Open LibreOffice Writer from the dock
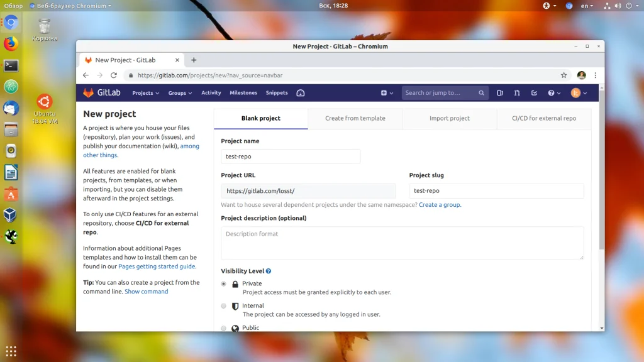This screenshot has height=362, width=644. click(x=11, y=172)
